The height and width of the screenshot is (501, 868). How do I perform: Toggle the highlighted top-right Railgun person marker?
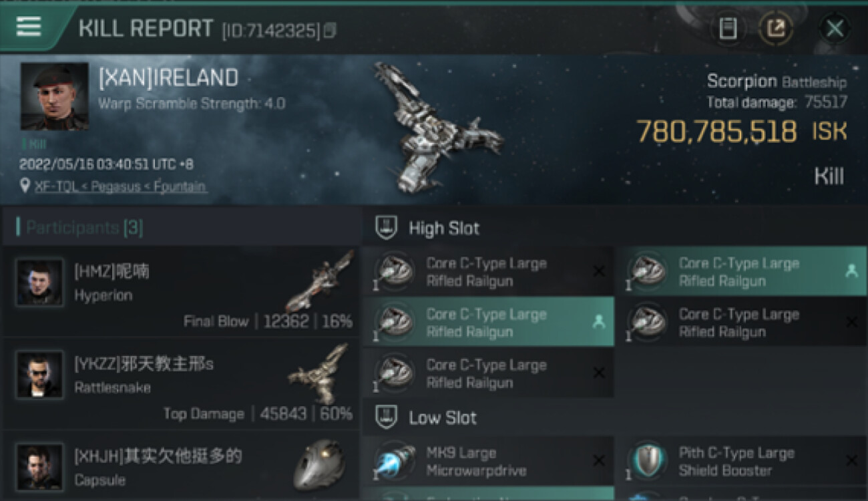coord(851,271)
